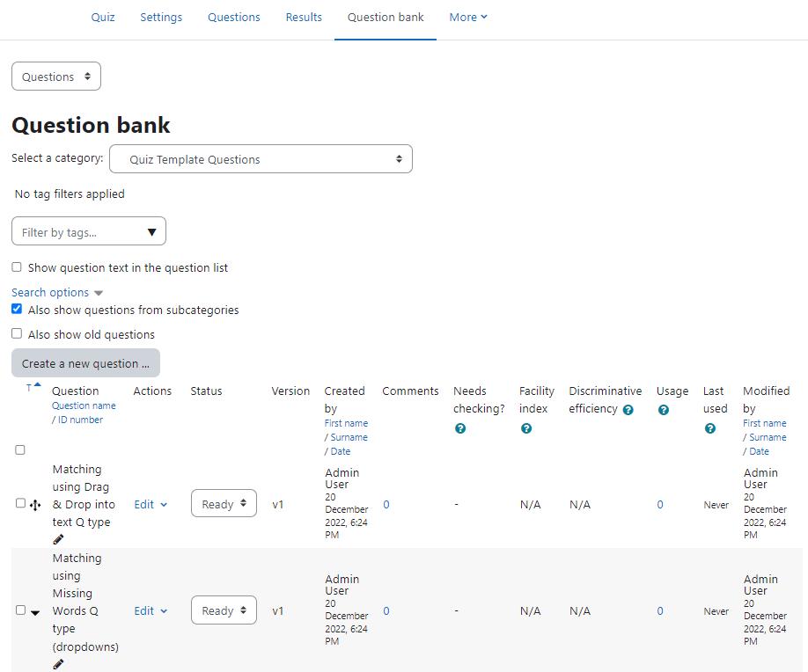Open the Filter by tags arrow
Image resolution: width=808 pixels, height=672 pixels.
click(151, 232)
